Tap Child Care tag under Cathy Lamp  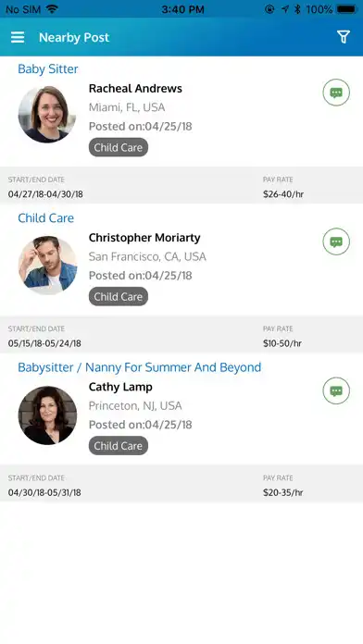pyautogui.click(x=119, y=446)
